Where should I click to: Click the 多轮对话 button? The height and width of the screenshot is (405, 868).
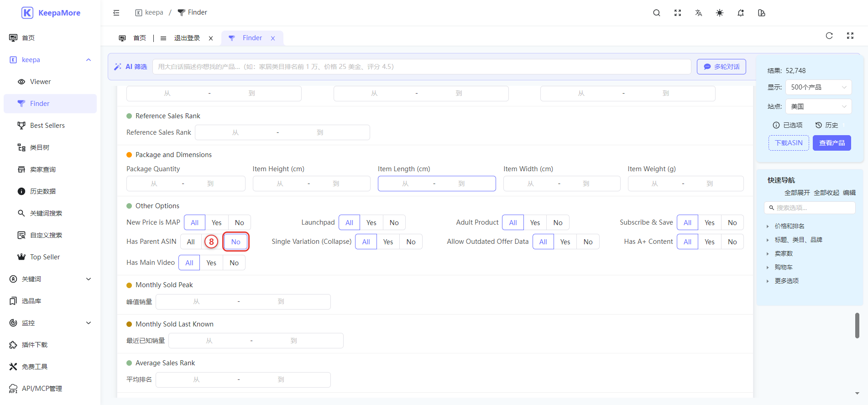point(722,67)
